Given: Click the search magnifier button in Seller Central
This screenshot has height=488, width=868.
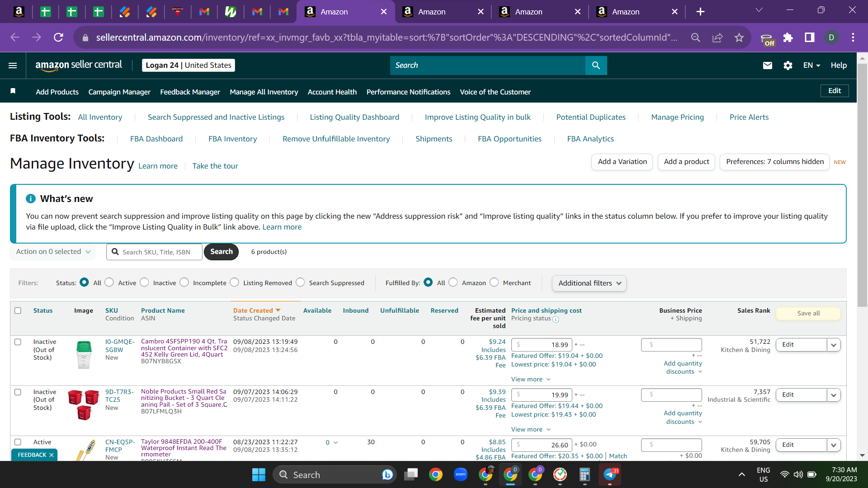Looking at the screenshot, I should pos(596,66).
